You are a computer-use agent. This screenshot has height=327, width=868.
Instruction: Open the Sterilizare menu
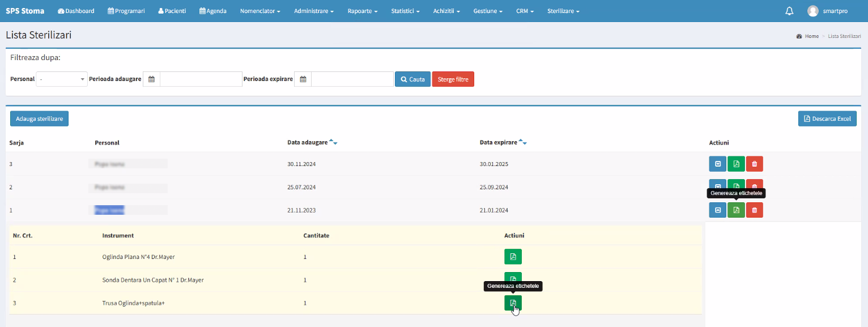(x=563, y=11)
